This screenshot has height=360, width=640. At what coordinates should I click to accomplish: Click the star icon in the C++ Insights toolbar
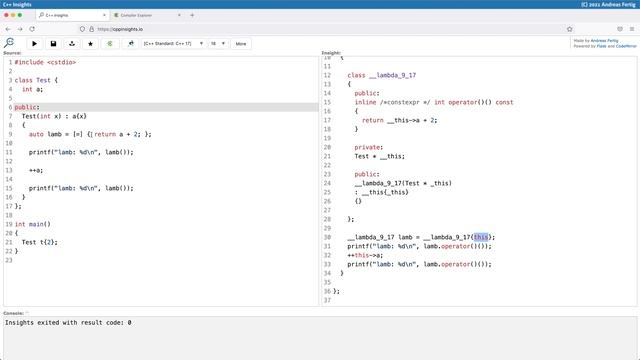(91, 44)
